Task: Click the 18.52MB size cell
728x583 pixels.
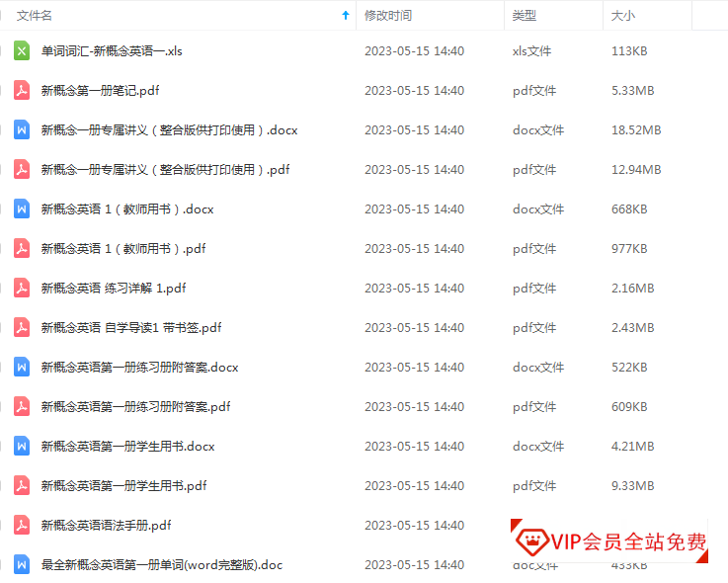Action: 636,130
